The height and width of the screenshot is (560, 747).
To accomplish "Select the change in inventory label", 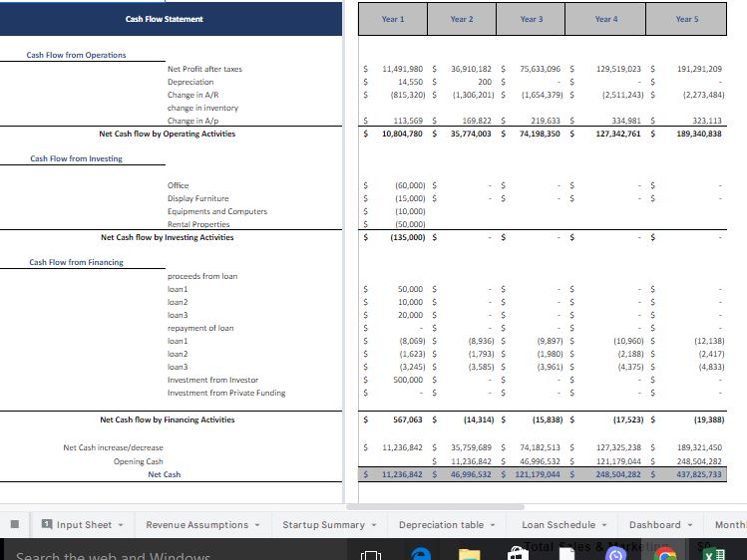I will (202, 108).
